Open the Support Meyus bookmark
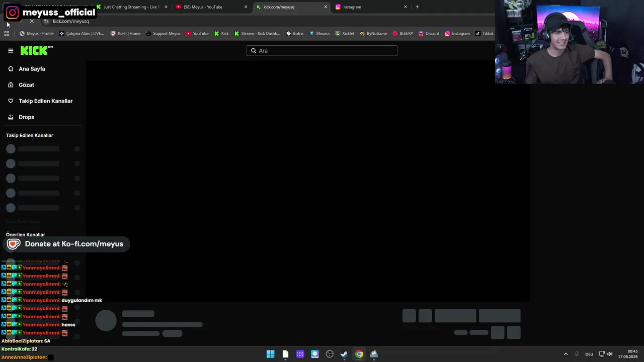The height and width of the screenshot is (362, 644). pos(163,34)
